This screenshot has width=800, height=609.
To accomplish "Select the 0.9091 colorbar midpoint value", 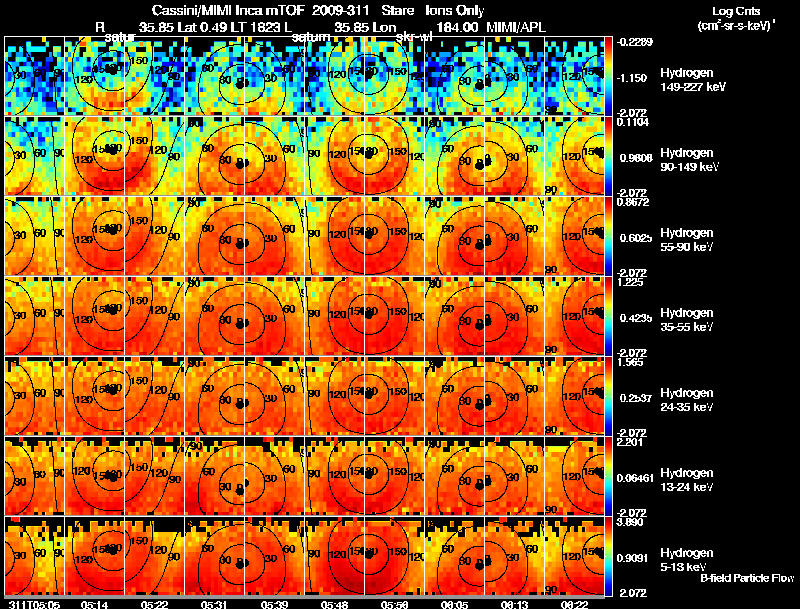I will [633, 558].
